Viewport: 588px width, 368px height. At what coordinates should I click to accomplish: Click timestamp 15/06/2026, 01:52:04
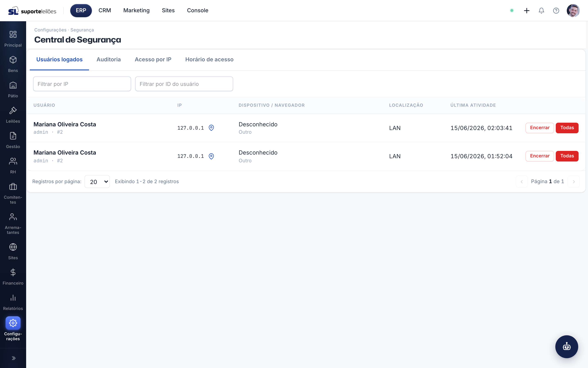tap(481, 156)
